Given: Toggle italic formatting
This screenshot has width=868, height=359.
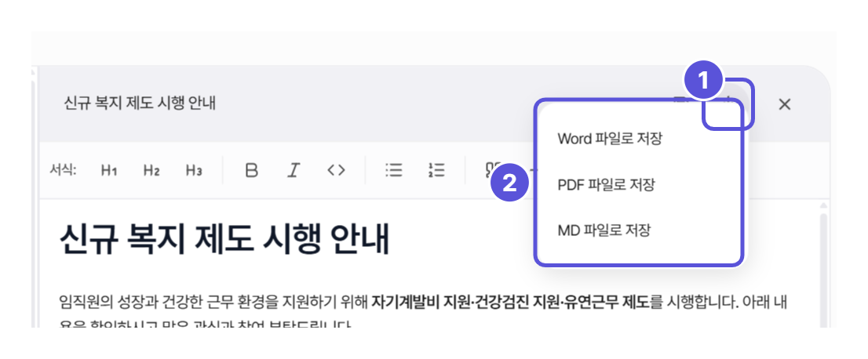Looking at the screenshot, I should [x=294, y=170].
